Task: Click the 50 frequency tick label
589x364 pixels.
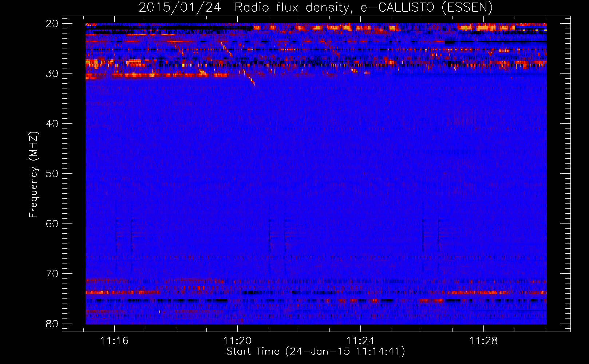Action: click(52, 174)
